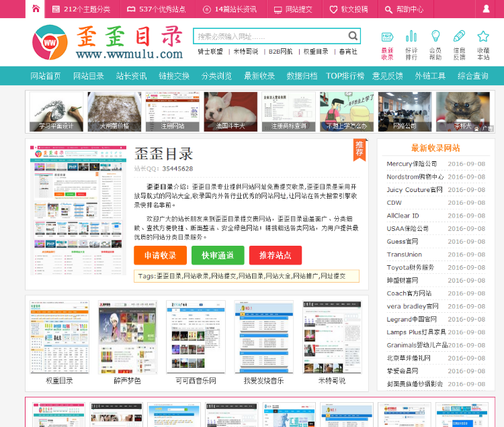The image size is (504, 427).
Task: Open the 网络公司 office thumbnail
Action: tap(405, 111)
